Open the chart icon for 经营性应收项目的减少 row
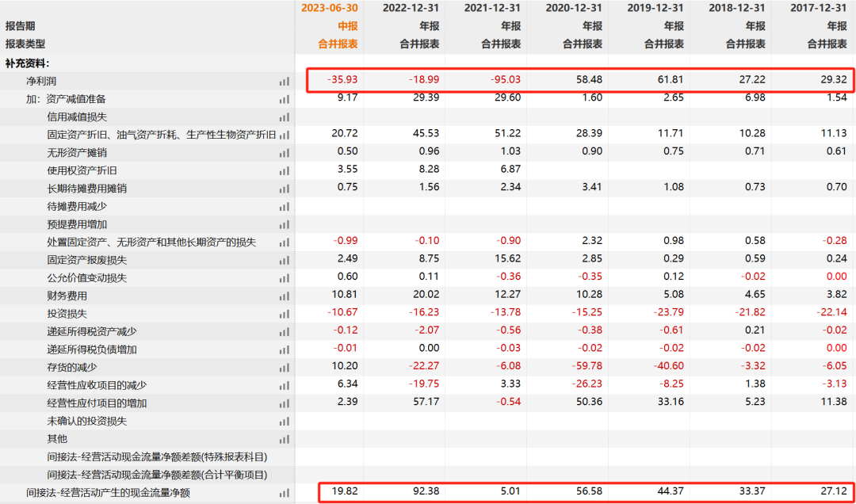The height and width of the screenshot is (504, 856). (284, 386)
